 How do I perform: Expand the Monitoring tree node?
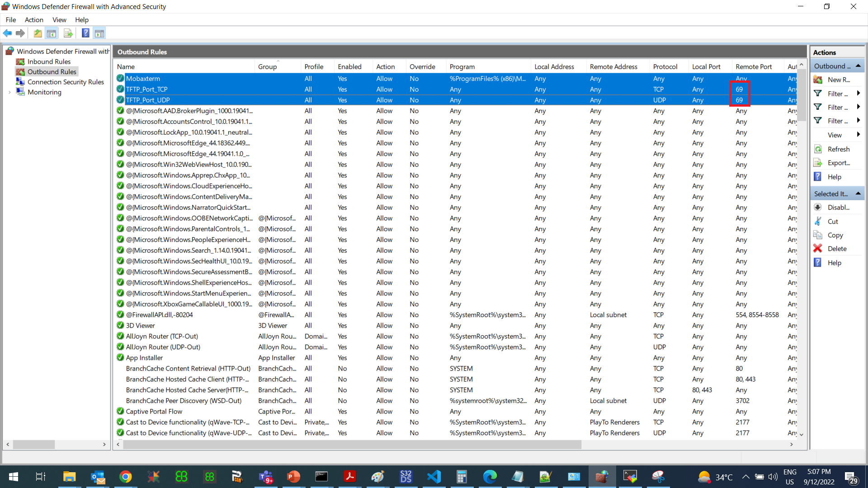pyautogui.click(x=9, y=92)
